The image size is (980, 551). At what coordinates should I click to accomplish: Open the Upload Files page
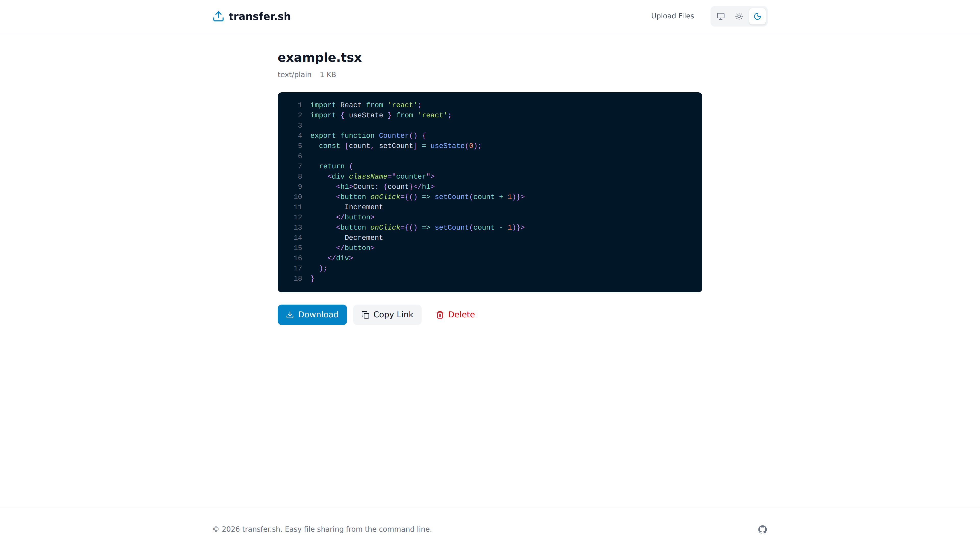pos(672,16)
